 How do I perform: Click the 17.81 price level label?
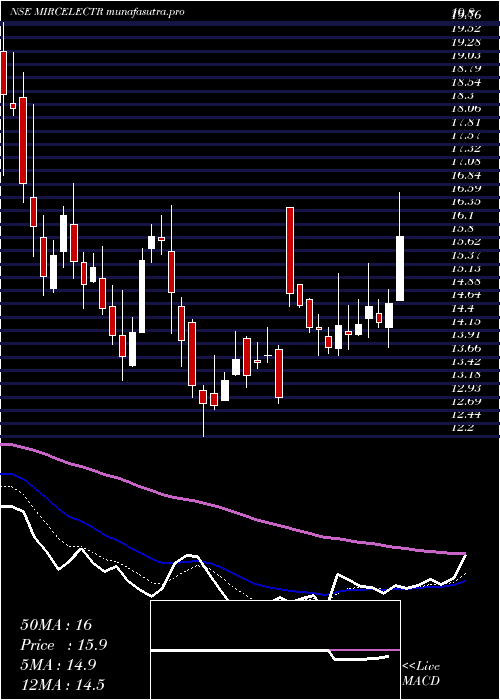(466, 122)
